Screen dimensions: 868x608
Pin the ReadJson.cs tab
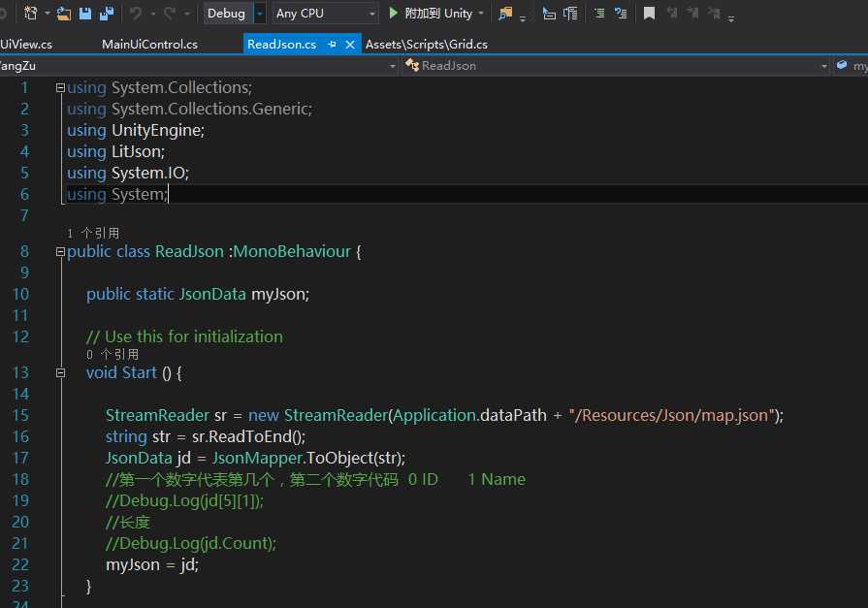tap(332, 45)
